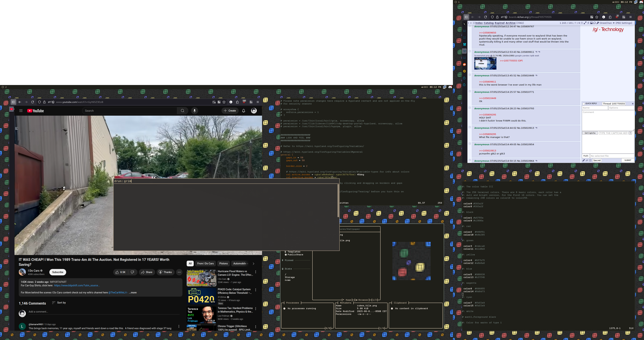Click the speech bubble icon in 4chan header
Screen dimensions: 644x340
(x=594, y=23)
